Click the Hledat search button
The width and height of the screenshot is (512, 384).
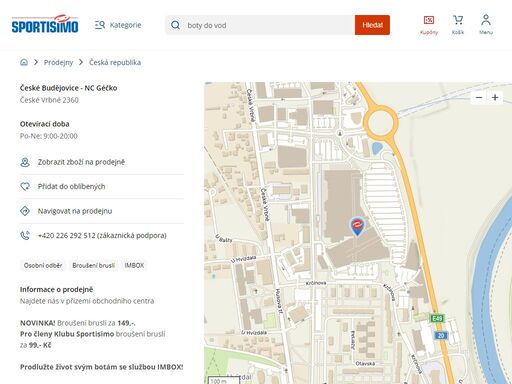[x=372, y=25]
